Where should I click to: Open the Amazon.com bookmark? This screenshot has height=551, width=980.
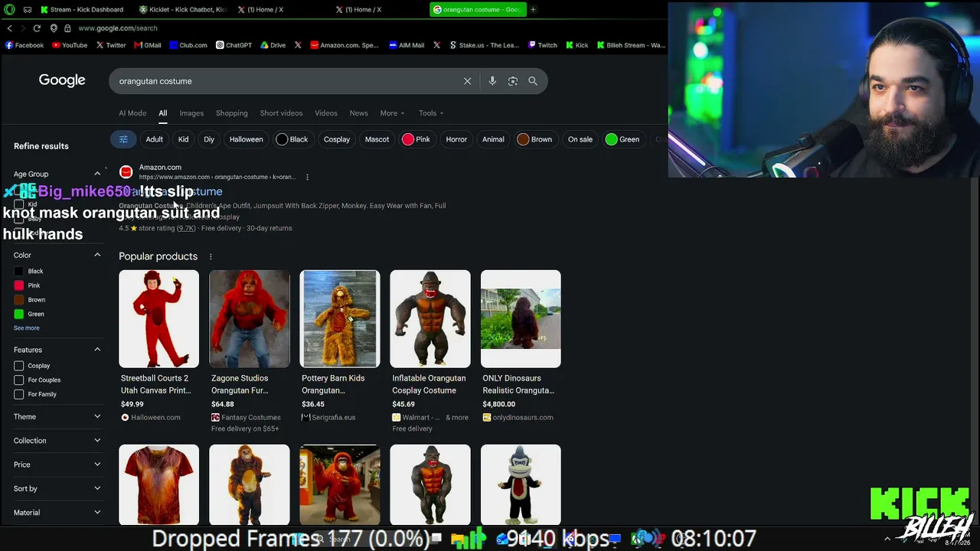[345, 45]
